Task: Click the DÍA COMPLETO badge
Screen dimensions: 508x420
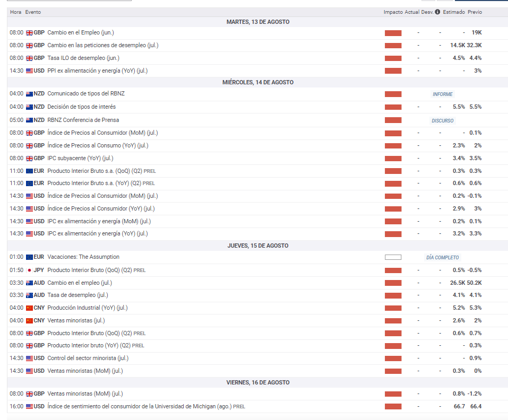Action: click(x=442, y=258)
